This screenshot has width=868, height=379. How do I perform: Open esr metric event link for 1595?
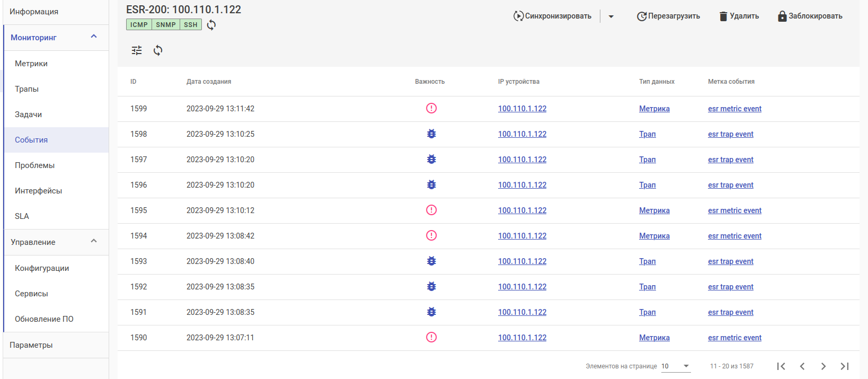coord(734,210)
